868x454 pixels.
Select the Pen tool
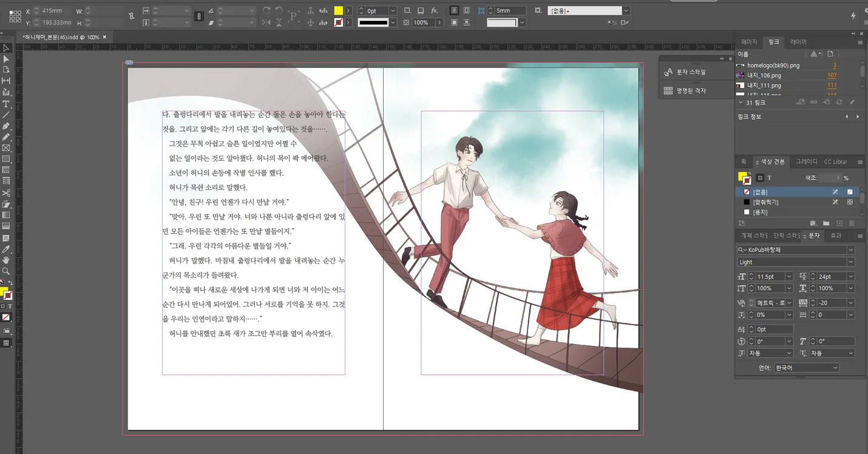tap(7, 126)
